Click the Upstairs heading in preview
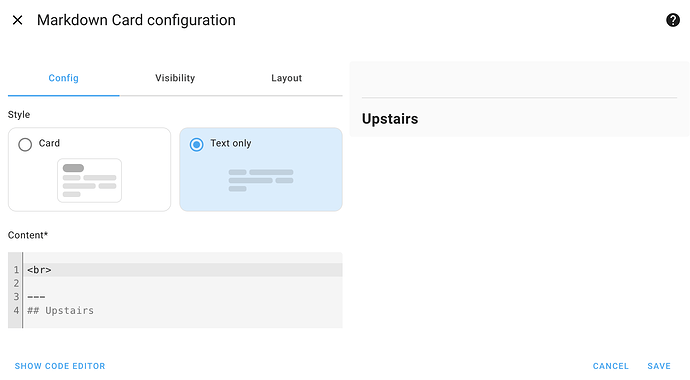The image size is (690, 380). [390, 119]
